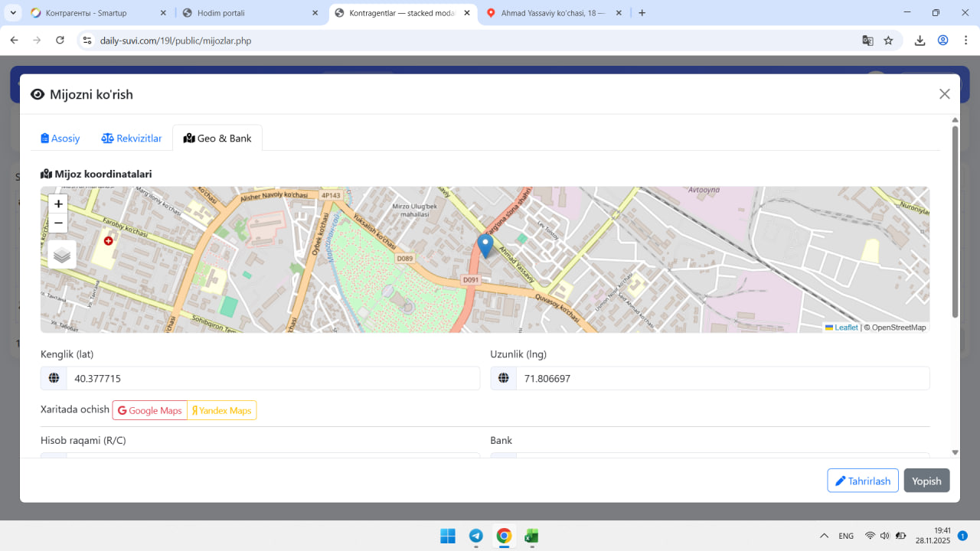Open location in Yandex Maps
This screenshot has height=551, width=980.
[222, 410]
